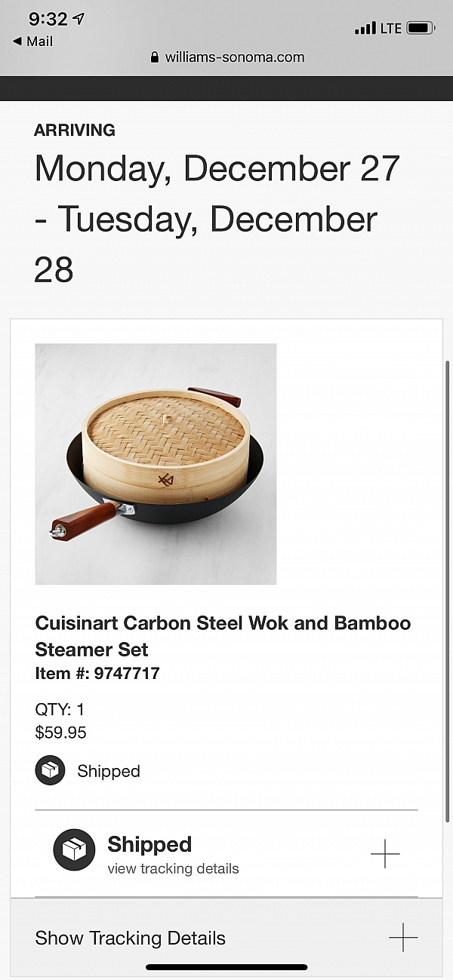Click the small box icon beside Shipped status
The image size is (453, 980).
(50, 770)
